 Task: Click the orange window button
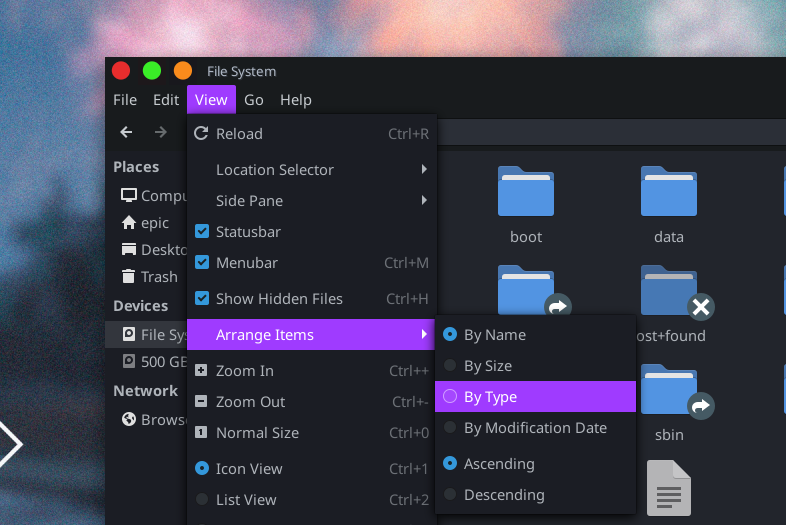click(x=183, y=71)
